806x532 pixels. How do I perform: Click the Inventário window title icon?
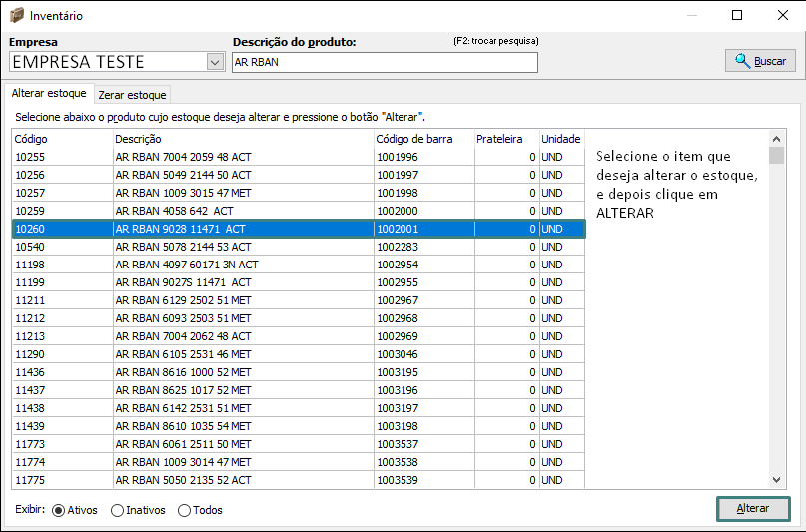click(x=16, y=16)
